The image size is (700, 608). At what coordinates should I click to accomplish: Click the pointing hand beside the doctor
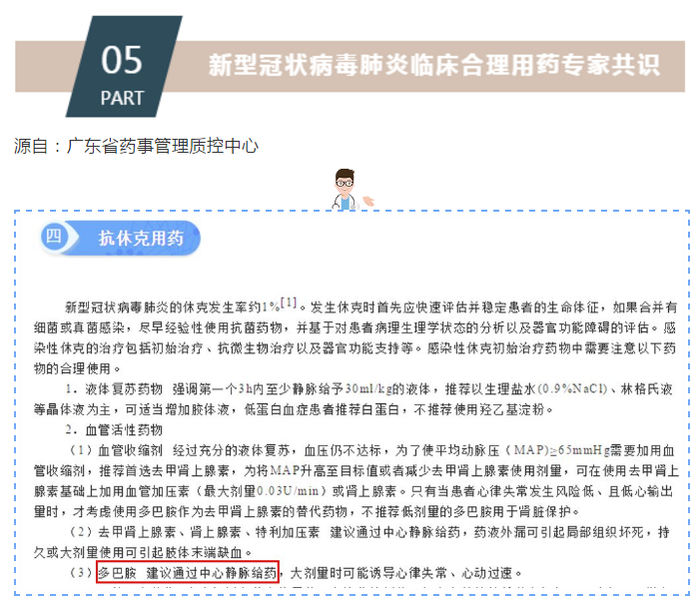click(368, 202)
